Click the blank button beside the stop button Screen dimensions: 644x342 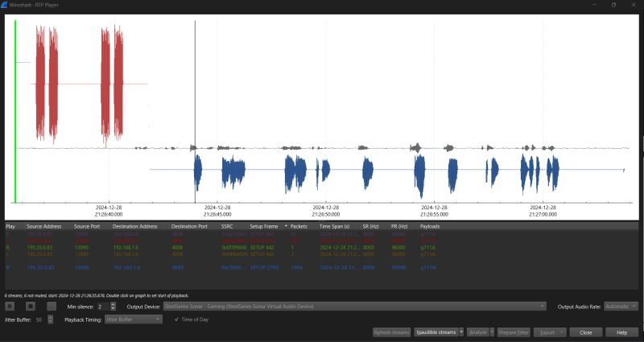coord(52,307)
